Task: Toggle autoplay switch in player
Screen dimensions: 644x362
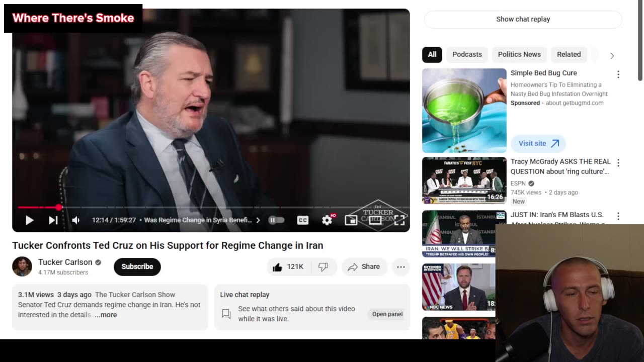Action: tap(276, 220)
